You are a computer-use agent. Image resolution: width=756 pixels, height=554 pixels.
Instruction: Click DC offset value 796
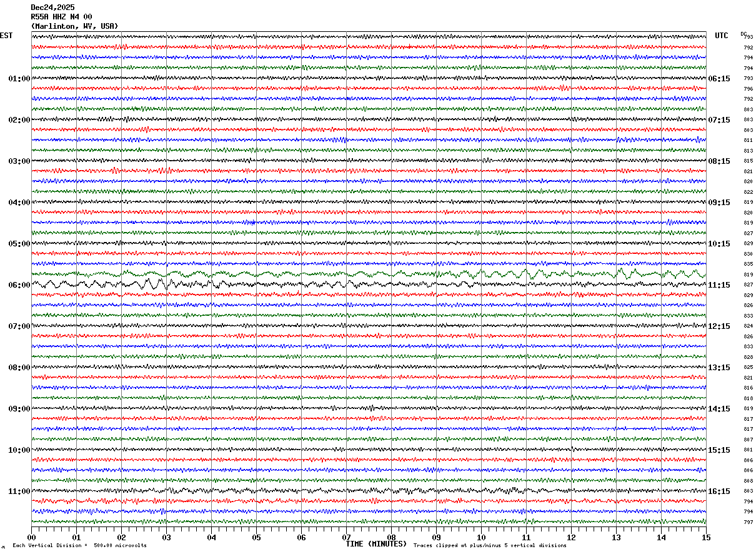coord(748,89)
